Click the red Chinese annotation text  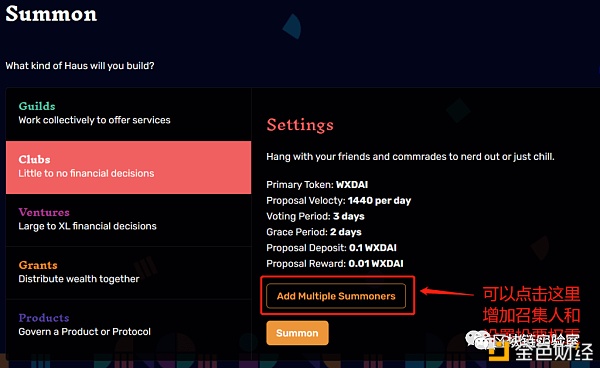[531, 310]
